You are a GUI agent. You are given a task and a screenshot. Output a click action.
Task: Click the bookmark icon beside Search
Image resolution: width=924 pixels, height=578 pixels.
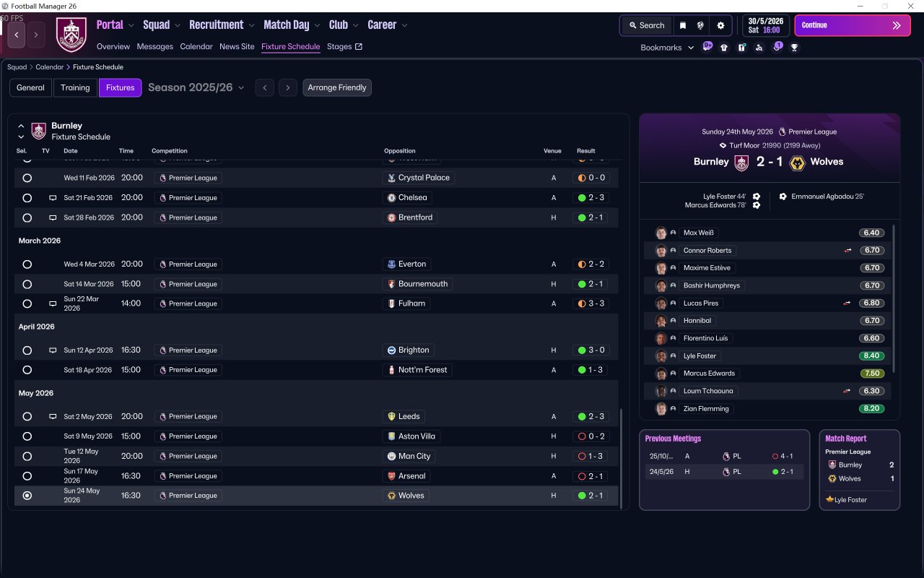point(683,25)
